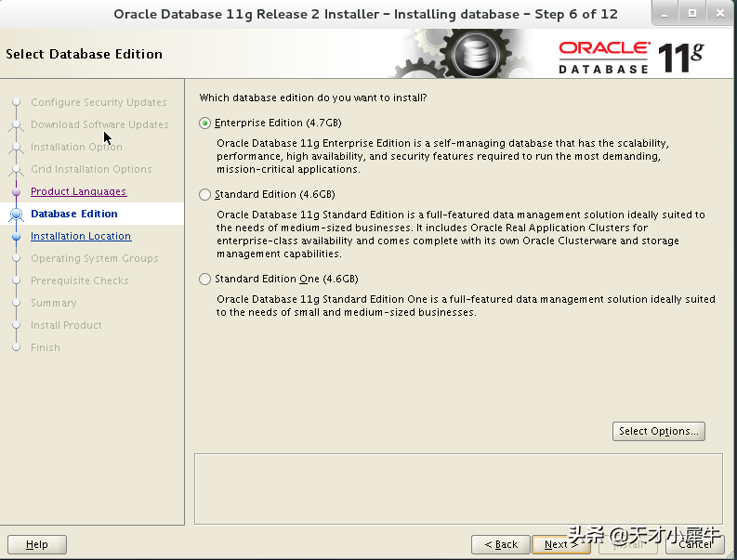Image resolution: width=737 pixels, height=560 pixels.
Task: Click the Help button
Action: [x=37, y=544]
